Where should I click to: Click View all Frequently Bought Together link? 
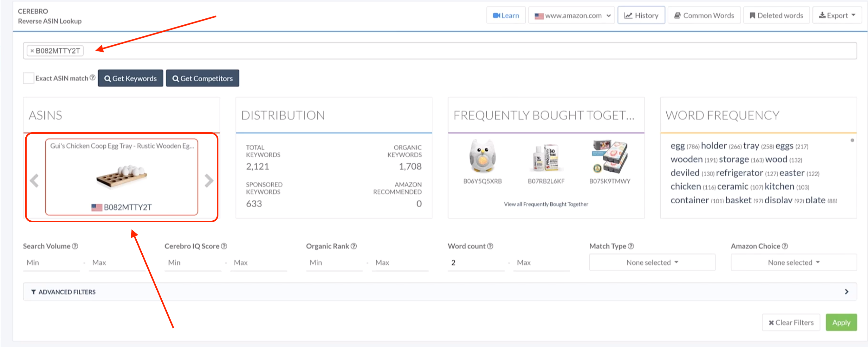tap(546, 204)
